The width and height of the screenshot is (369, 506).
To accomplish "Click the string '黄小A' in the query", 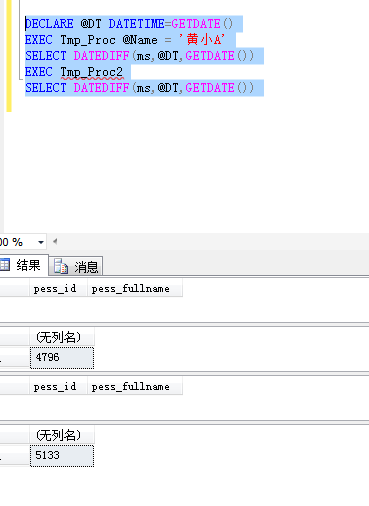I will point(202,40).
